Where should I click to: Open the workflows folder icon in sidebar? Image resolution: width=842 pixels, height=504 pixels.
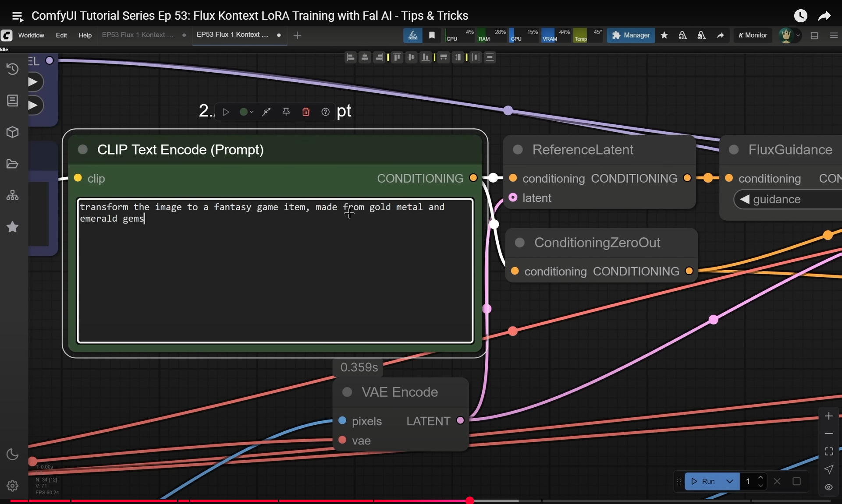(x=12, y=164)
